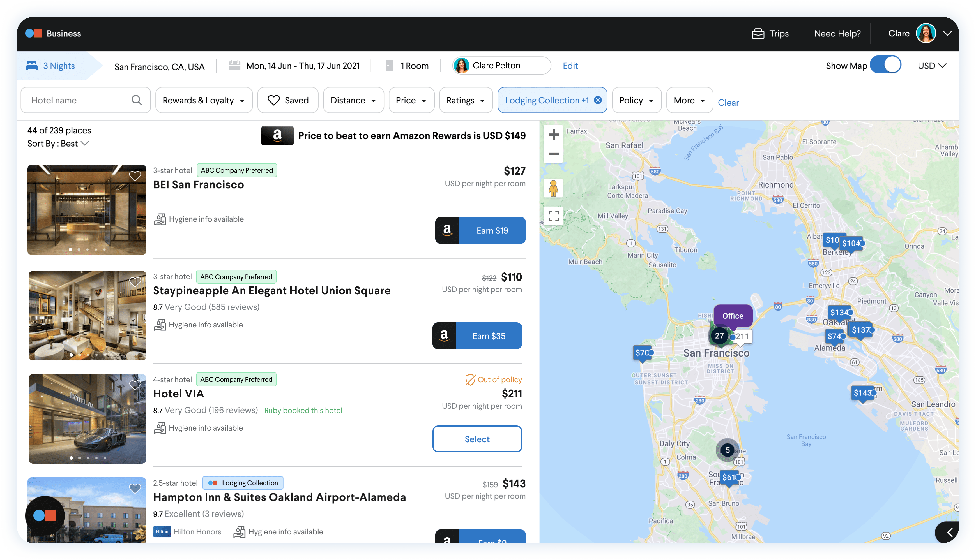Select the $70 map price pin
This screenshot has width=976, height=560.
(x=643, y=353)
